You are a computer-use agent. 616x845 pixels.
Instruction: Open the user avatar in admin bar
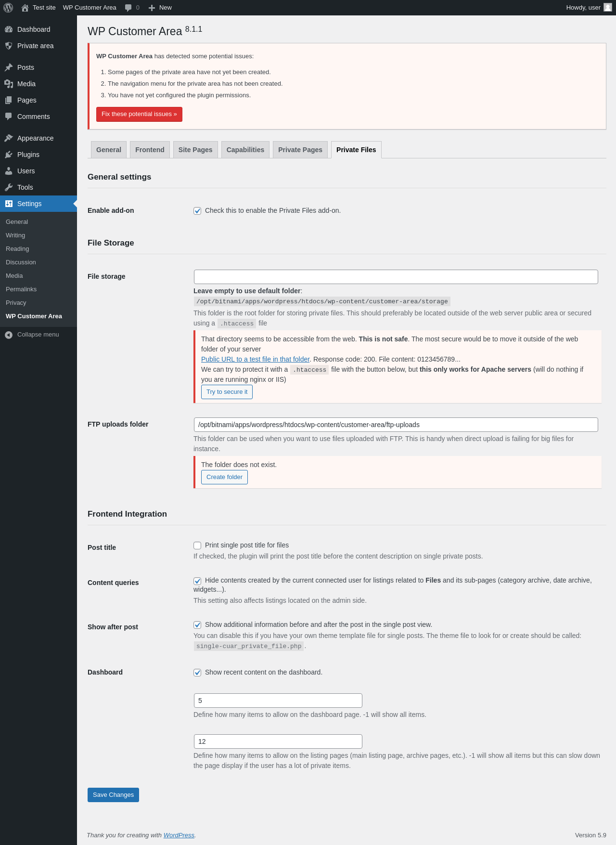pyautogui.click(x=608, y=8)
